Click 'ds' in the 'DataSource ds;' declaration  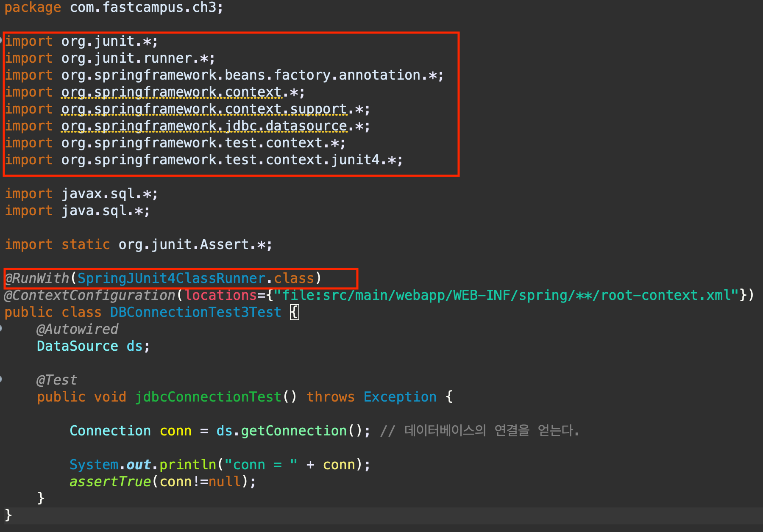[134, 346]
